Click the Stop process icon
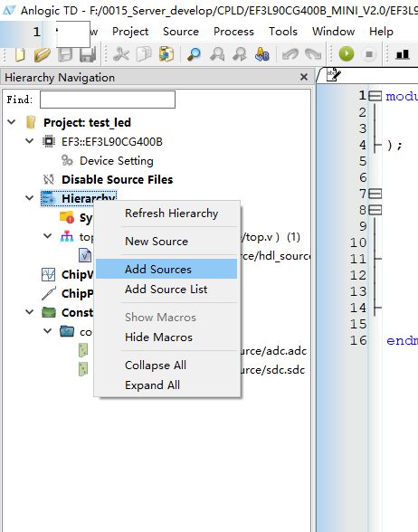The height and width of the screenshot is (532, 418). click(369, 54)
